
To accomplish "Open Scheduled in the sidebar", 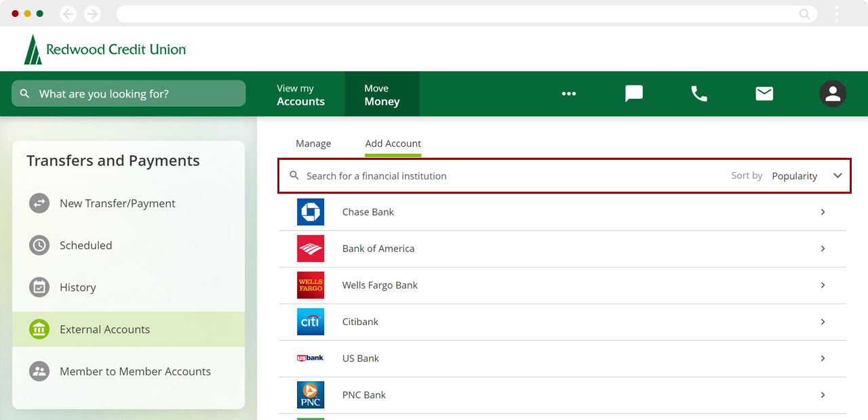I will 128,245.
